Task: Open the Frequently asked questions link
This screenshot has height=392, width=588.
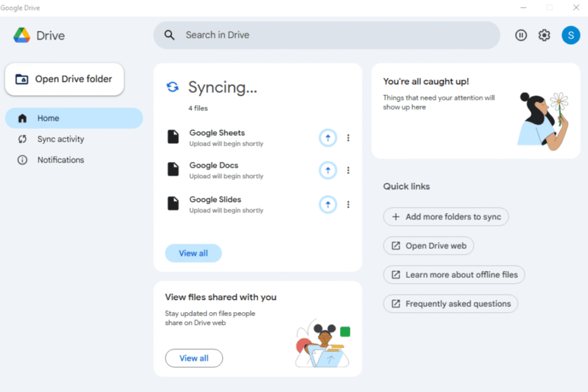Action: (x=450, y=304)
